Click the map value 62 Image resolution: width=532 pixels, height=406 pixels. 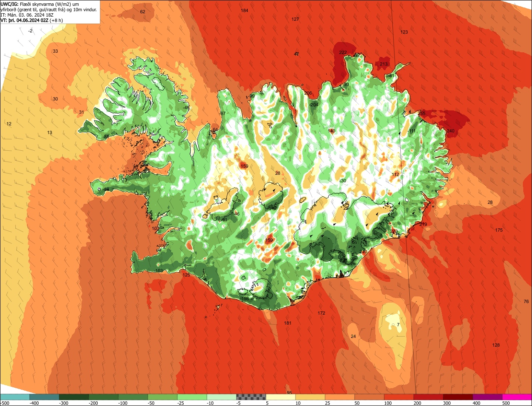click(x=143, y=12)
